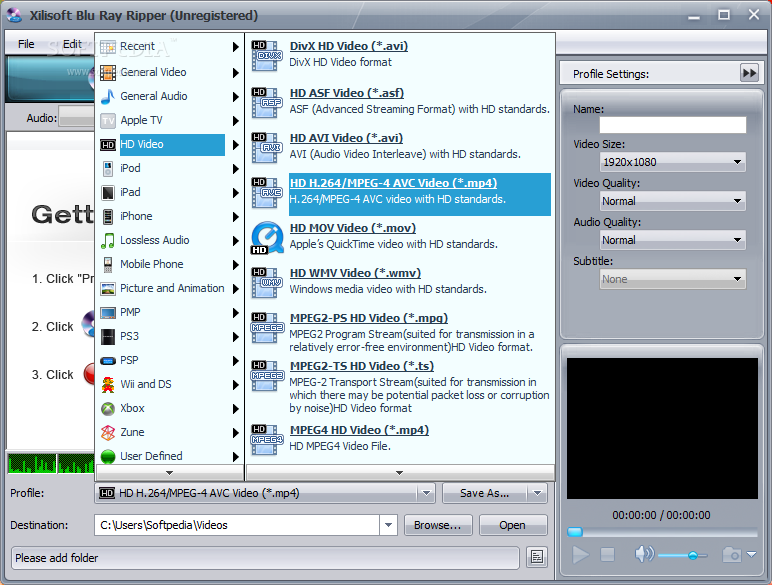Viewport: 772px width, 585px height.
Task: Expand the Profile Settings panel arrows
Action: pyautogui.click(x=749, y=73)
